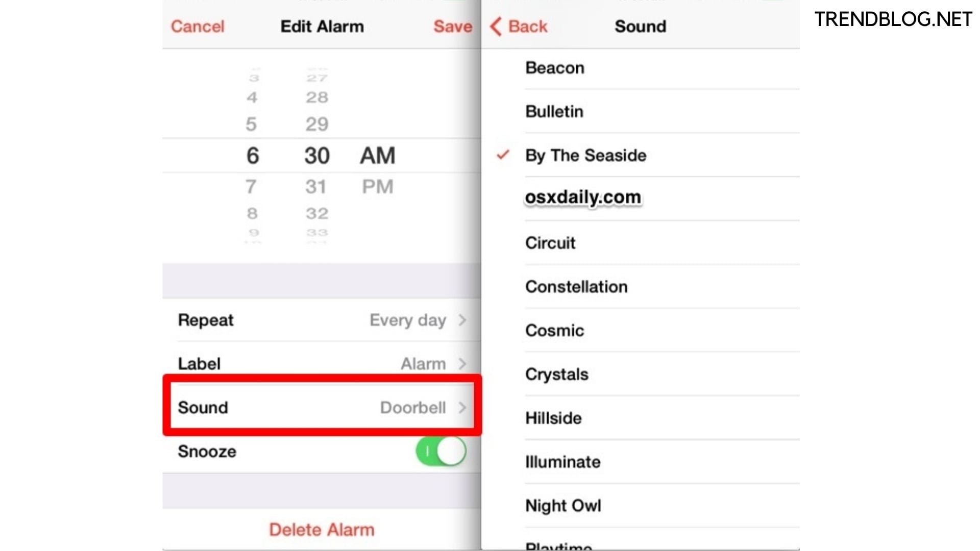The height and width of the screenshot is (551, 980).
Task: Select 'Cosmic' alarm sound
Action: tap(553, 330)
